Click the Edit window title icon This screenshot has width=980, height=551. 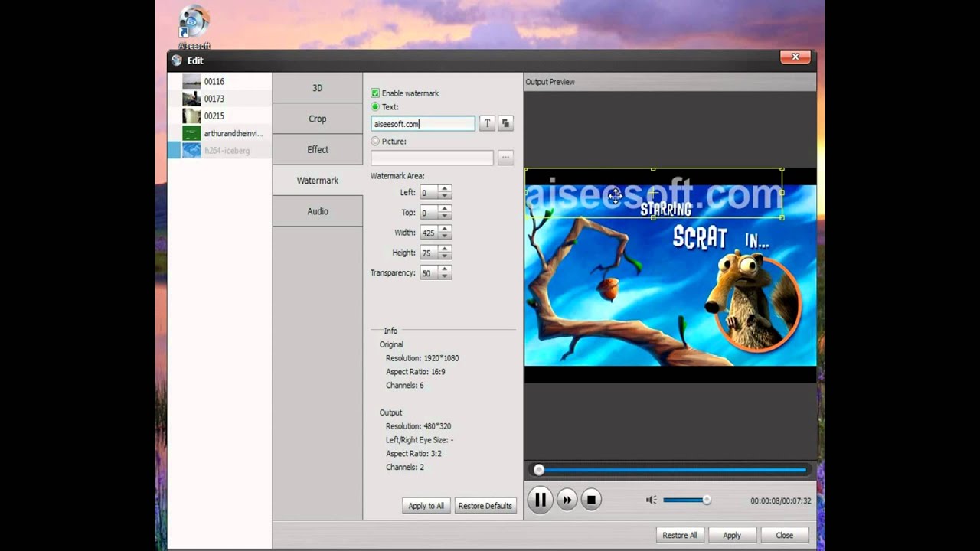click(177, 60)
